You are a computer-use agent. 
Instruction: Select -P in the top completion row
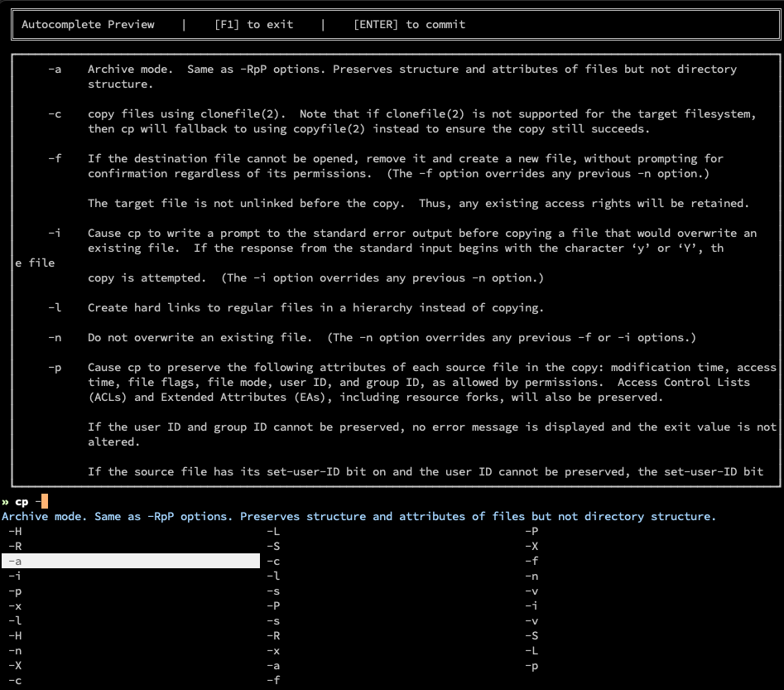pyautogui.click(x=531, y=532)
